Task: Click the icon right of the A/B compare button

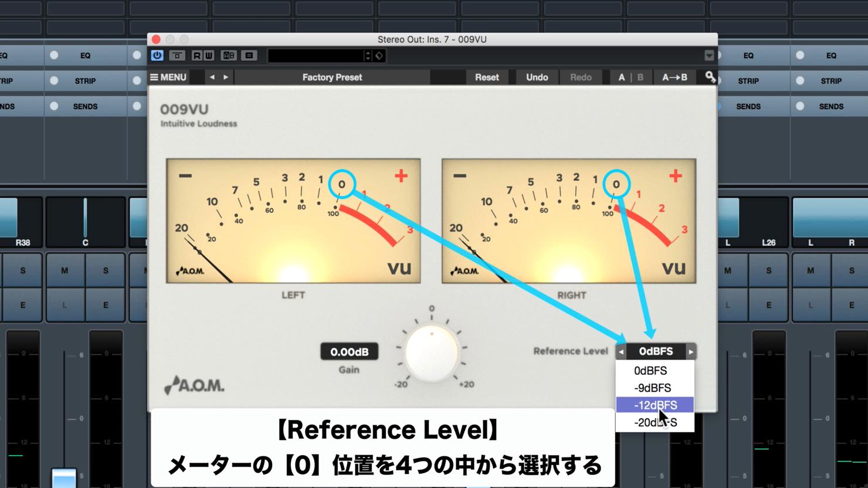Action: tap(249, 56)
